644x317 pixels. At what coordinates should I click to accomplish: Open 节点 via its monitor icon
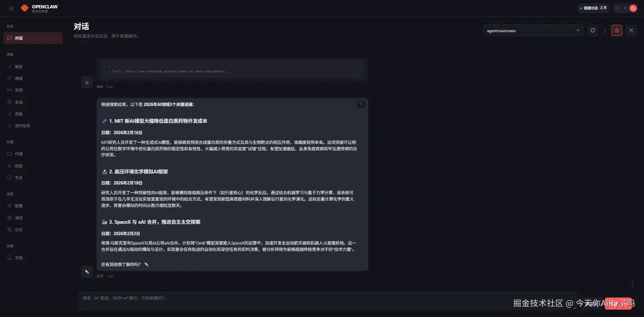tap(9, 178)
